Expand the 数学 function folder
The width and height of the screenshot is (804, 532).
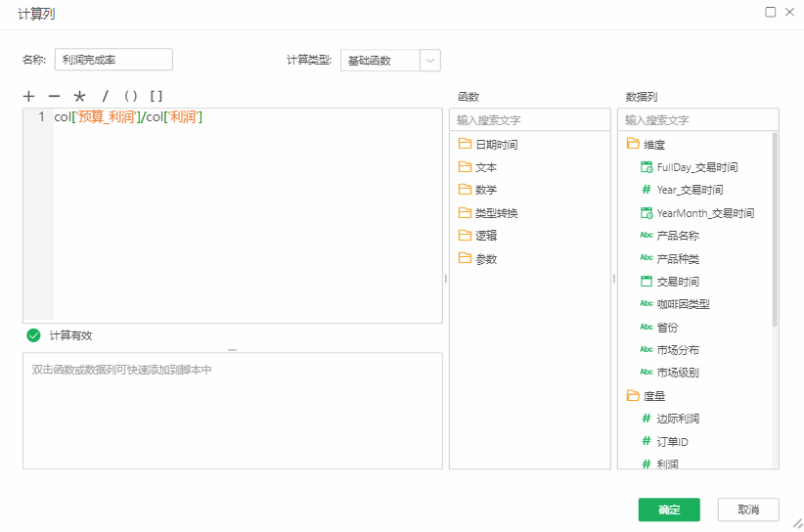coord(485,190)
